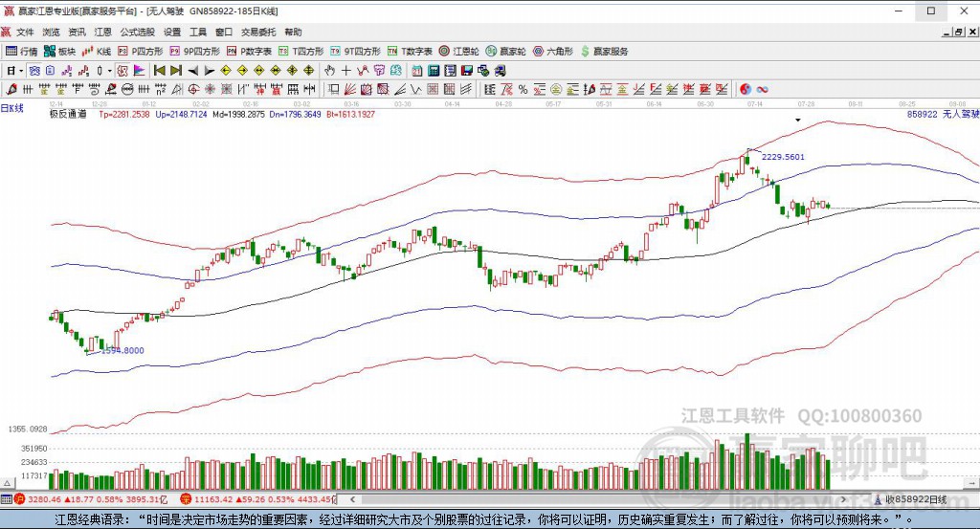
Task: Open the 江恩 menu
Action: tap(102, 32)
